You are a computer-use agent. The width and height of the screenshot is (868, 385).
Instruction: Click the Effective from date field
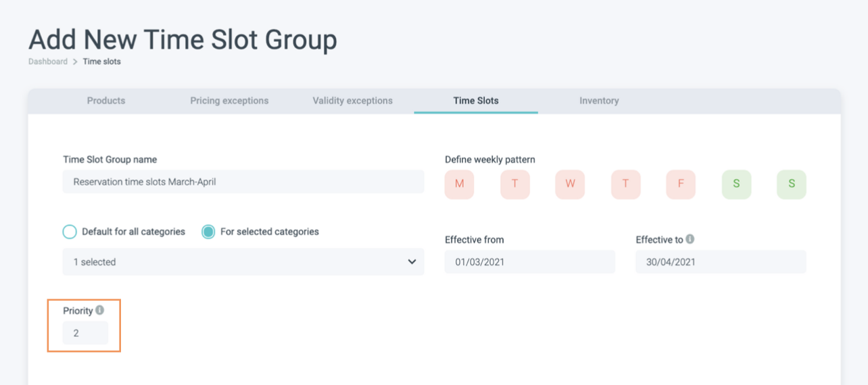coord(529,262)
